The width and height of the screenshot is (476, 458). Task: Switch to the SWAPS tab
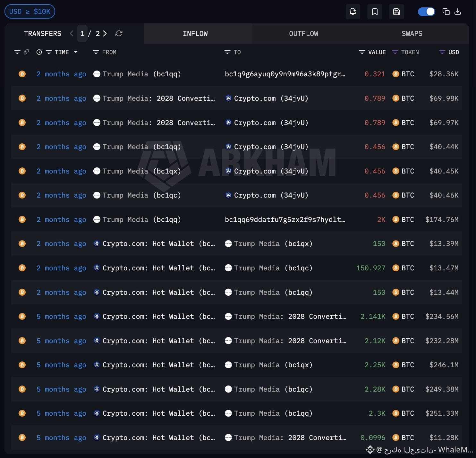click(412, 33)
